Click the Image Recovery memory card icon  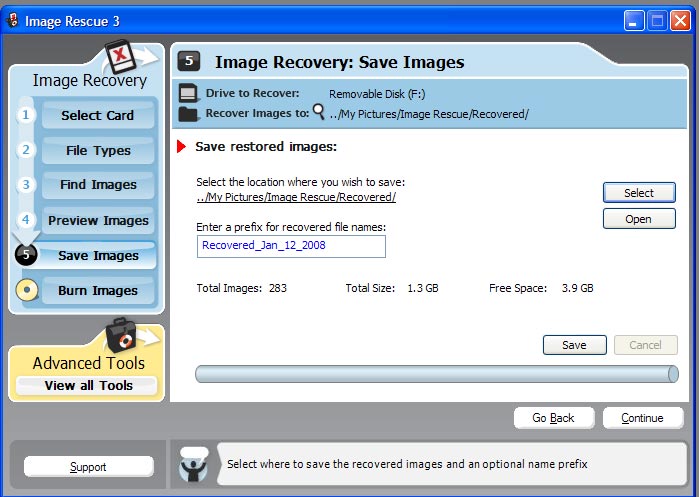click(120, 57)
